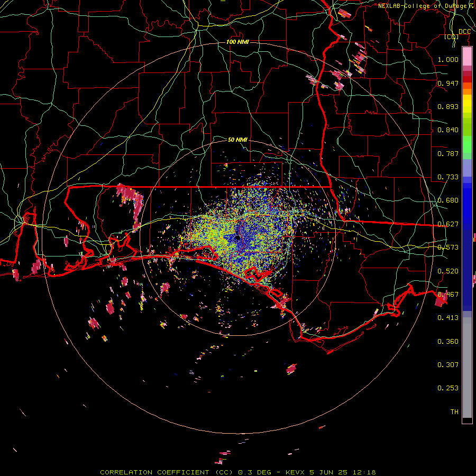Click the 0.307 color scale value

click(x=448, y=365)
